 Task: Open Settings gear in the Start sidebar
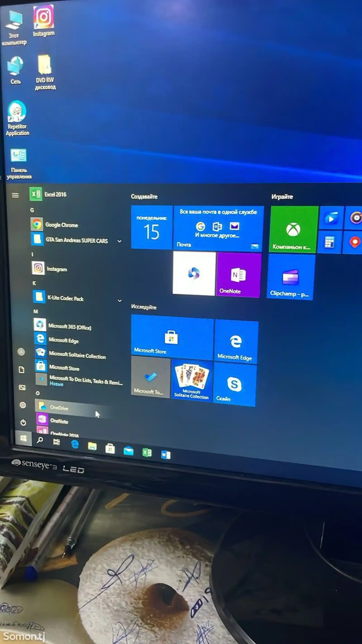pos(23,405)
